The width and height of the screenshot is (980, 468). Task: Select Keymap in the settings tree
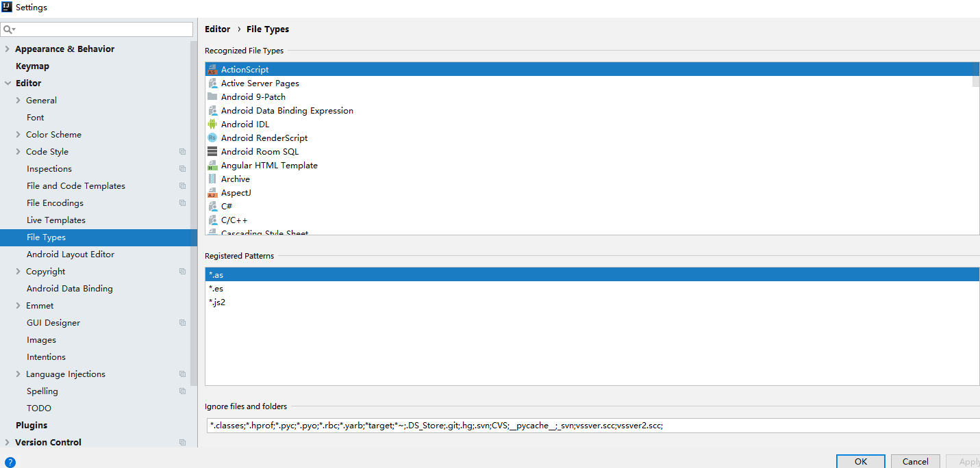[x=34, y=66]
